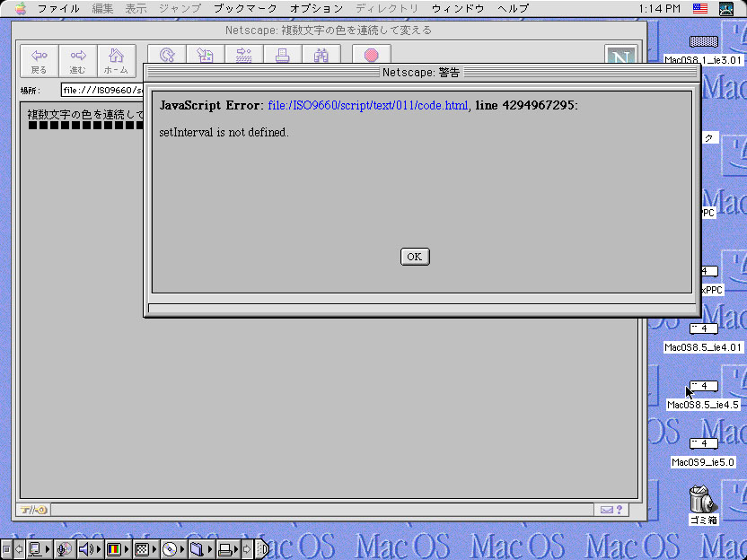Image resolution: width=747 pixels, height=560 pixels.
Task: Select the MacOS8.5_ie4.01 desktop drive icon
Action: (x=703, y=328)
